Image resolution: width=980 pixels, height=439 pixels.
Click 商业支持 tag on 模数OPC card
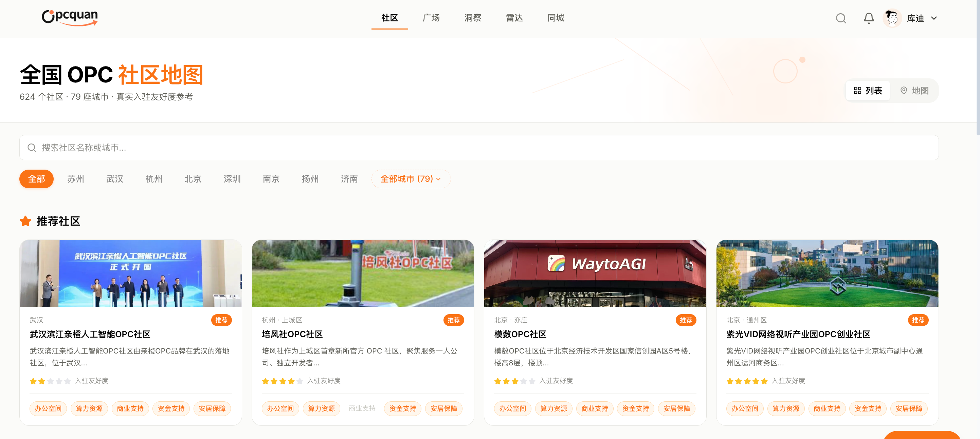[x=595, y=408]
